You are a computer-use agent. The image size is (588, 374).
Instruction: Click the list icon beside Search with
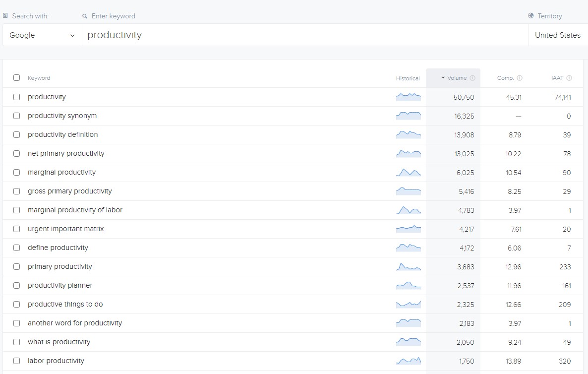click(5, 16)
